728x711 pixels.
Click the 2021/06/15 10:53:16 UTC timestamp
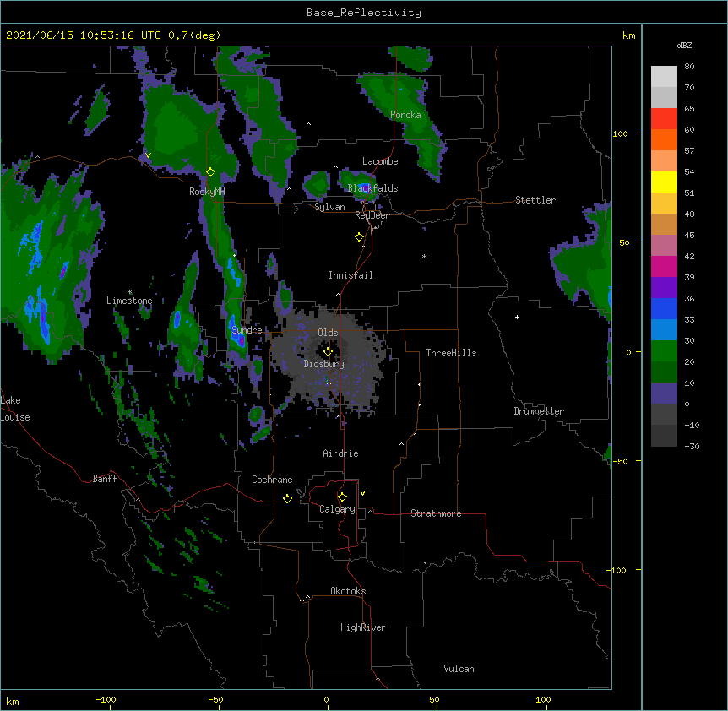84,35
